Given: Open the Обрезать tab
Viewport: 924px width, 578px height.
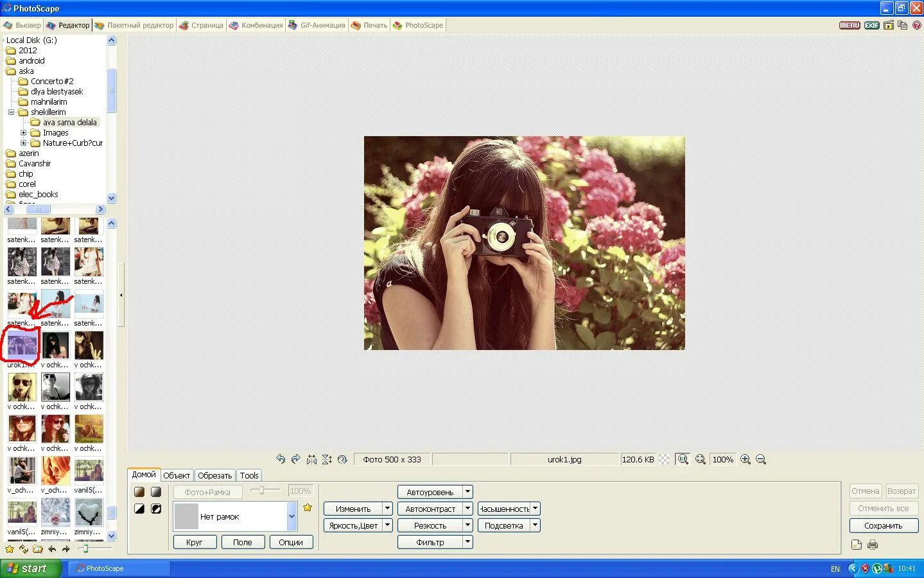Looking at the screenshot, I should pos(214,475).
